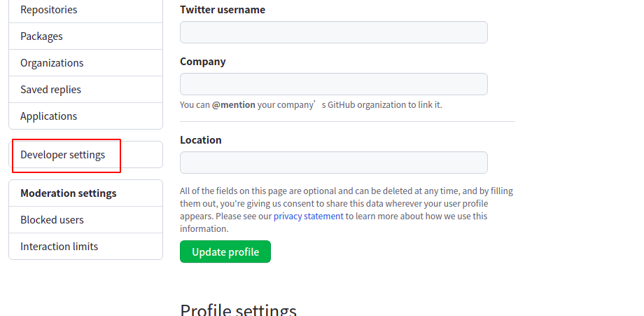Click the Moderation settings sidebar header

(69, 193)
